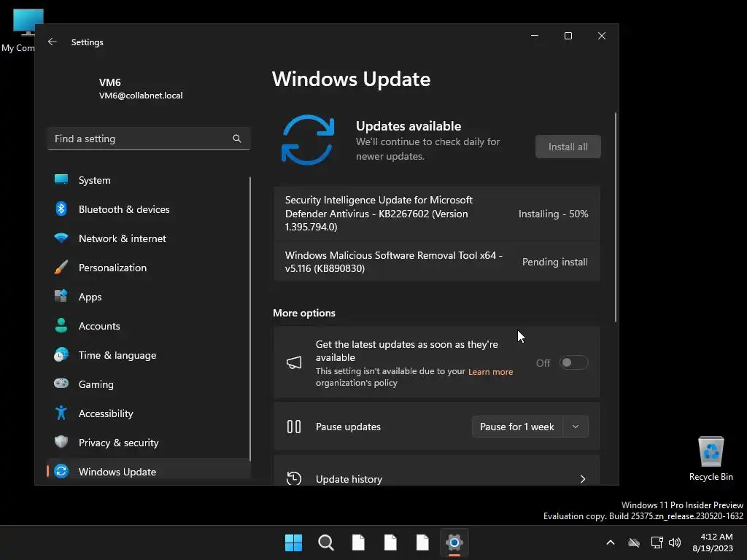Image resolution: width=747 pixels, height=560 pixels.
Task: Click the System monitor icon in sidebar
Action: pos(61,179)
